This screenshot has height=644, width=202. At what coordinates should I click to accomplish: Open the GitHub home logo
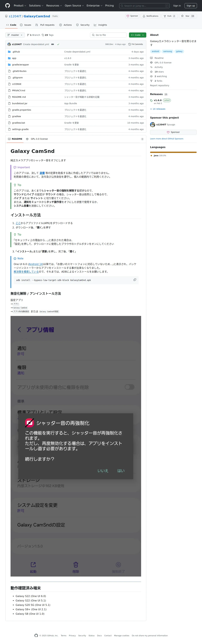(x=8, y=6)
